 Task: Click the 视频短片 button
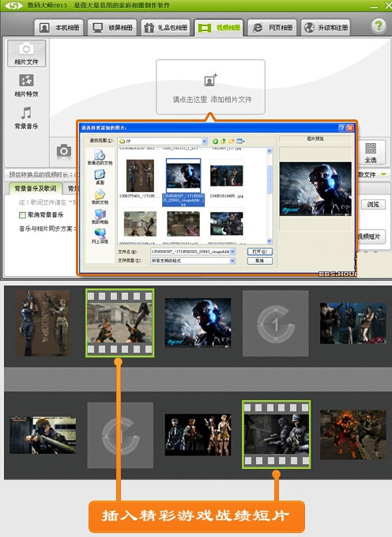(370, 236)
